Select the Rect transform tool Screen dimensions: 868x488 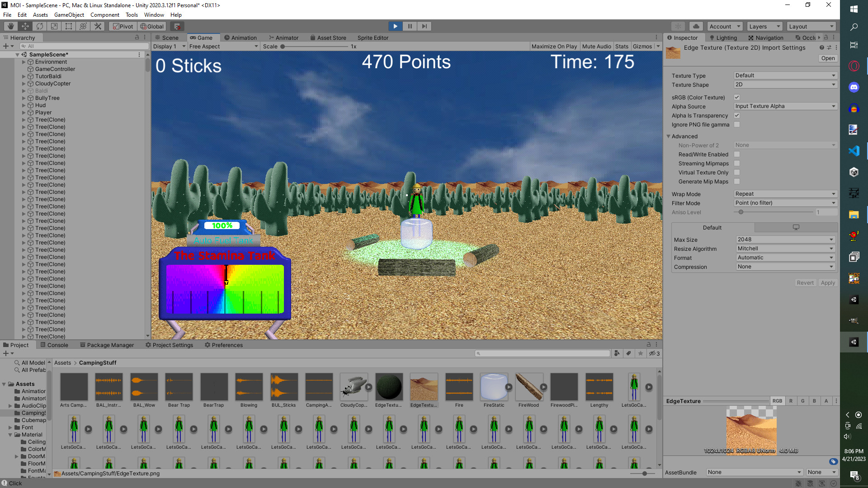coord(69,26)
